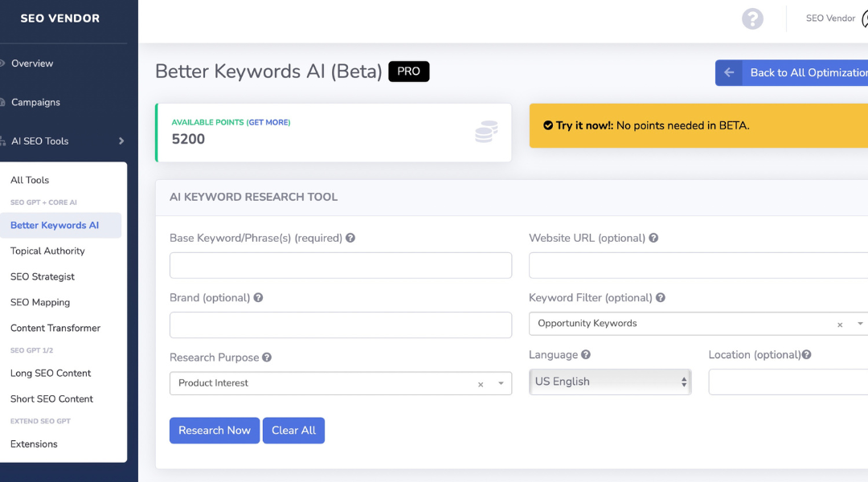Open help tooltip for Website URL
The height and width of the screenshot is (482, 868).
(653, 238)
